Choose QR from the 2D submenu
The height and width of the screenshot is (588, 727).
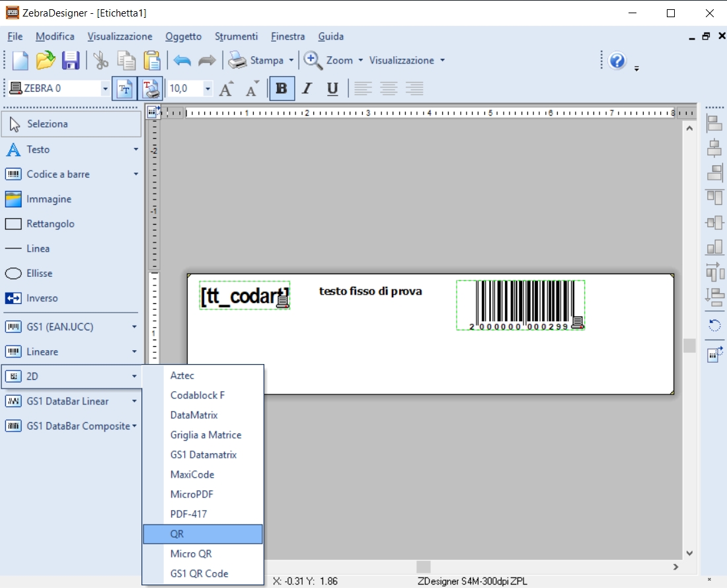(203, 534)
